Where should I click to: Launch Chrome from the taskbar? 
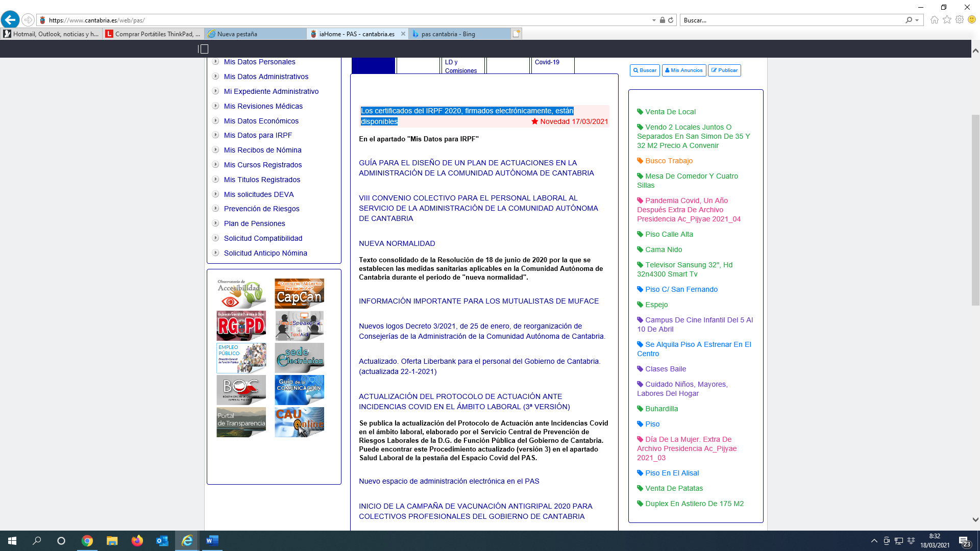pyautogui.click(x=87, y=541)
